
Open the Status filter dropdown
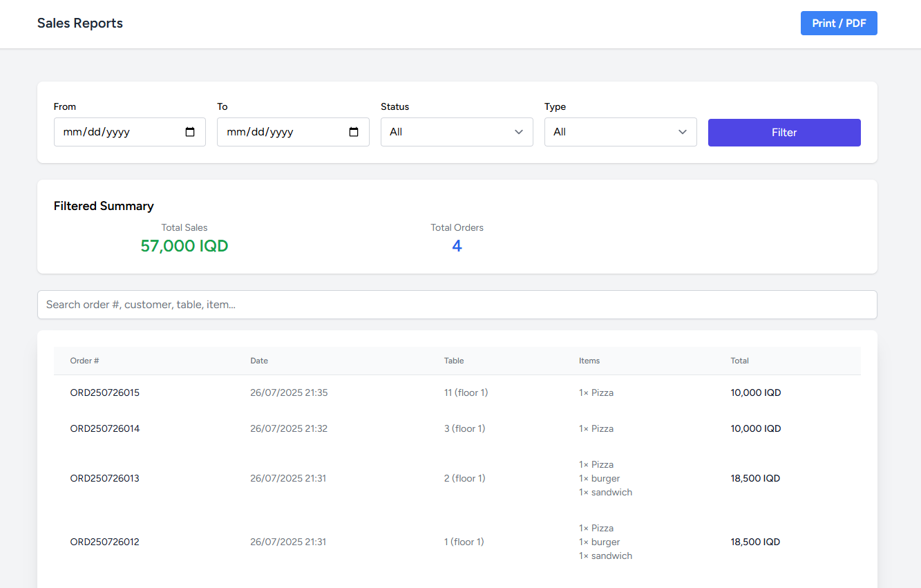point(456,132)
